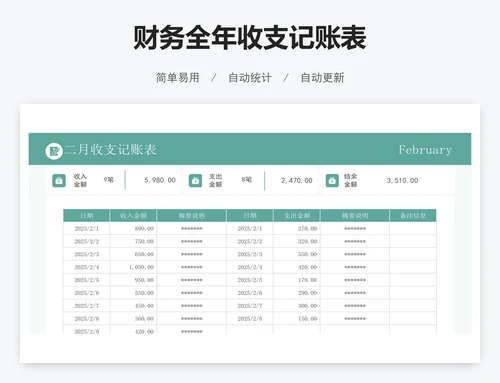Select expense amount cell 320.00
The height and width of the screenshot is (383, 500).
(297, 241)
